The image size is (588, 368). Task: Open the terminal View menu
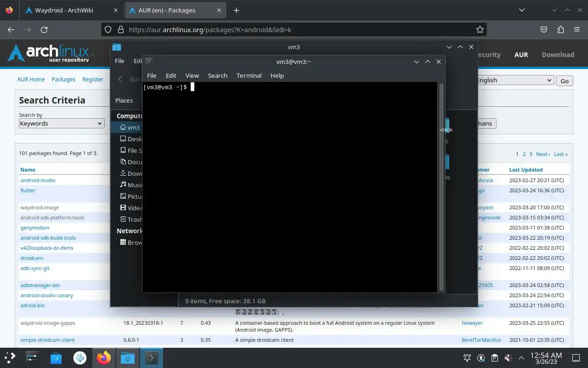click(192, 75)
